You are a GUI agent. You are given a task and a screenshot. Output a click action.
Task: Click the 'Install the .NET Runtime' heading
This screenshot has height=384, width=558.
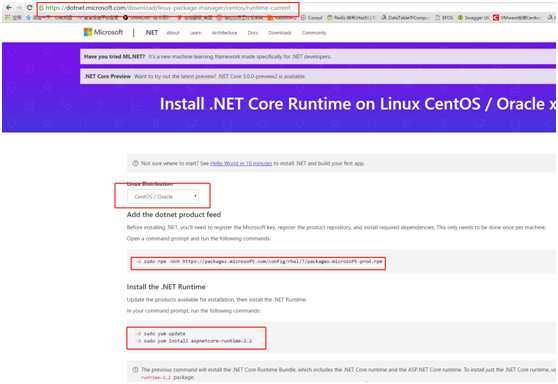point(166,287)
